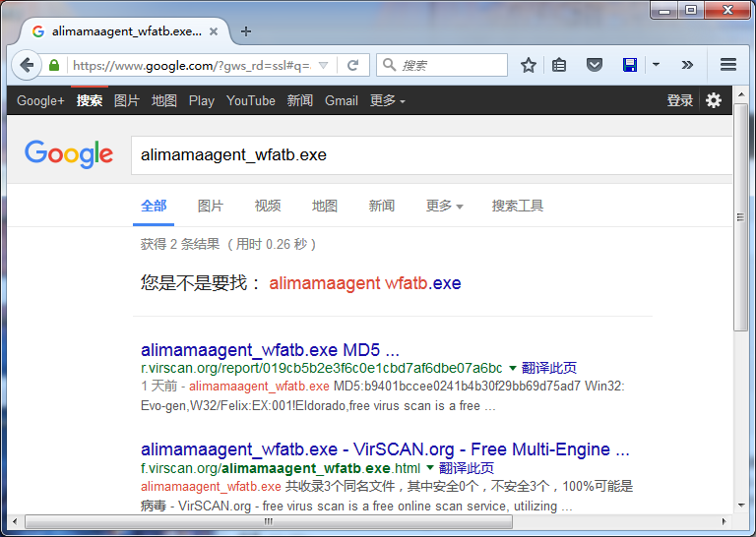Switch to the 图片 search tab

pos(210,206)
